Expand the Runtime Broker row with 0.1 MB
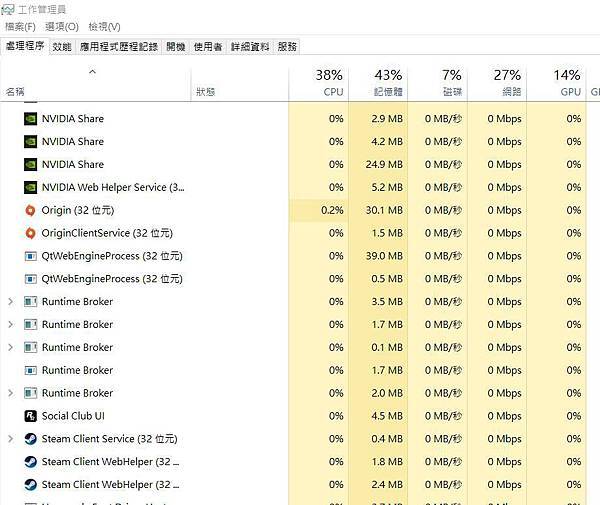 11,347
